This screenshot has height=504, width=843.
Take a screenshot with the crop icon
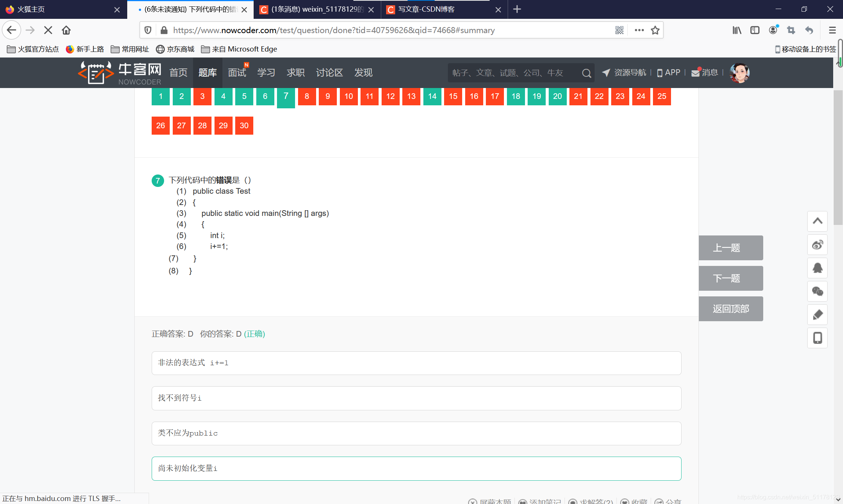tap(791, 30)
